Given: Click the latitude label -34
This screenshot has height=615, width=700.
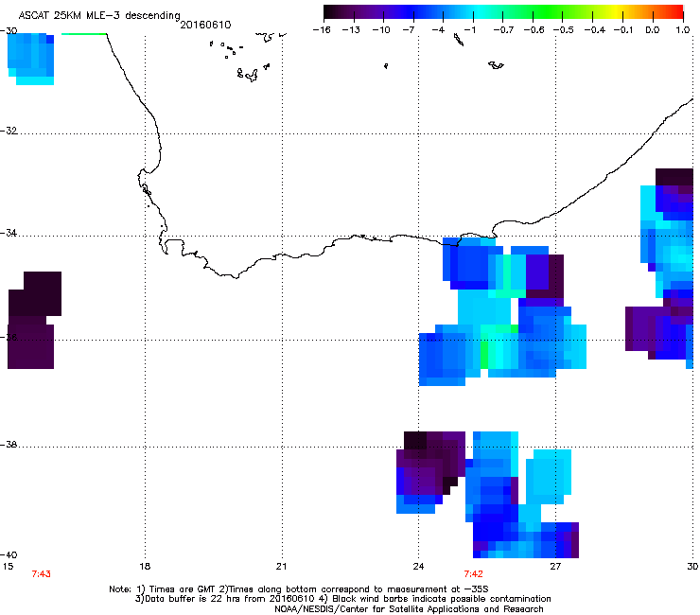Looking at the screenshot, I should coord(9,233).
